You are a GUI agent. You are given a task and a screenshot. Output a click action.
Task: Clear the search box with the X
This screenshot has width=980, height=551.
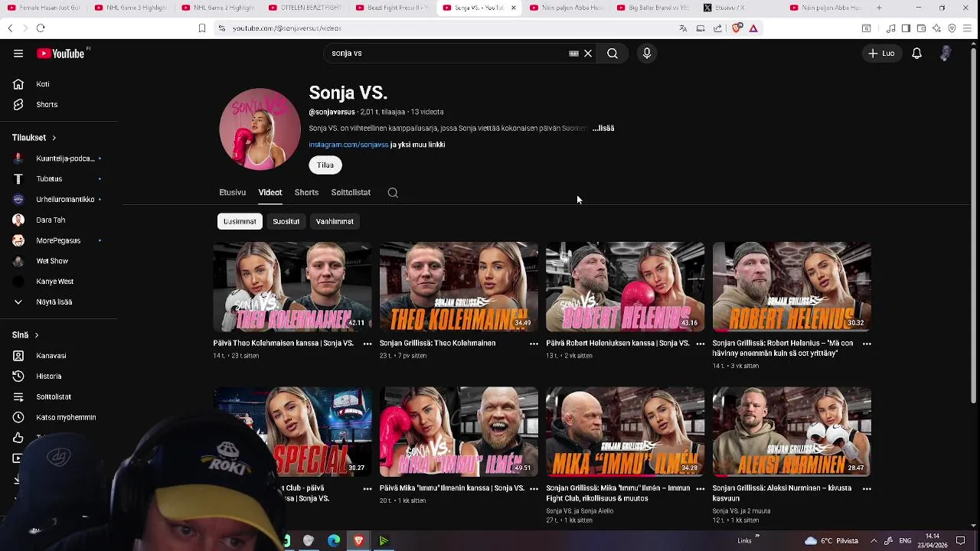tap(588, 54)
